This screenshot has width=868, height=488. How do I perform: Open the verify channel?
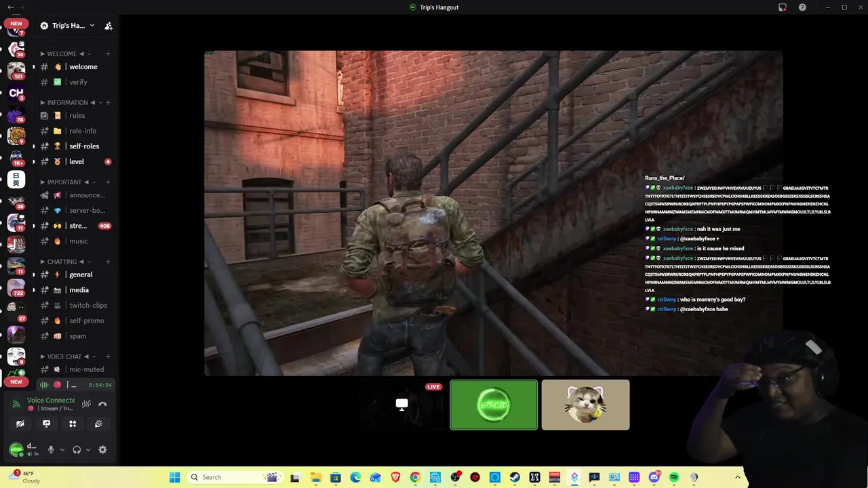75,82
